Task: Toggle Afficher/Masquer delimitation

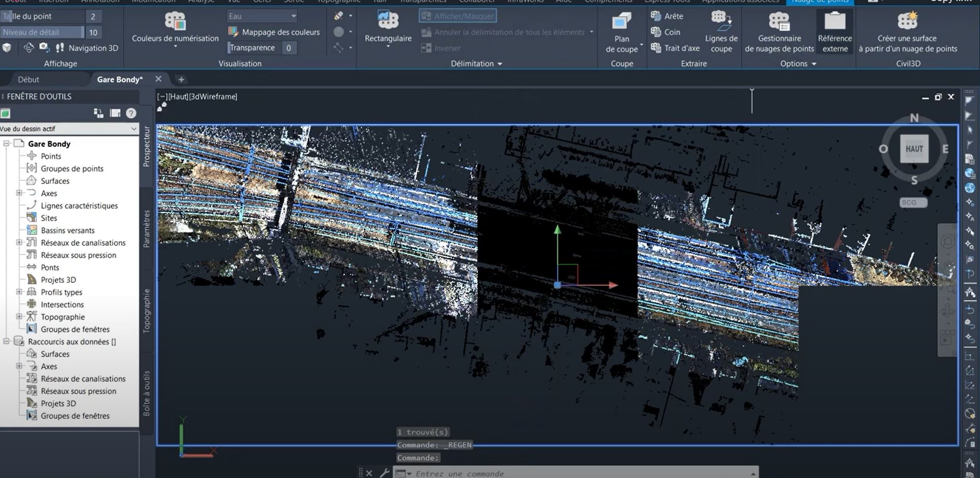Action: [x=458, y=16]
